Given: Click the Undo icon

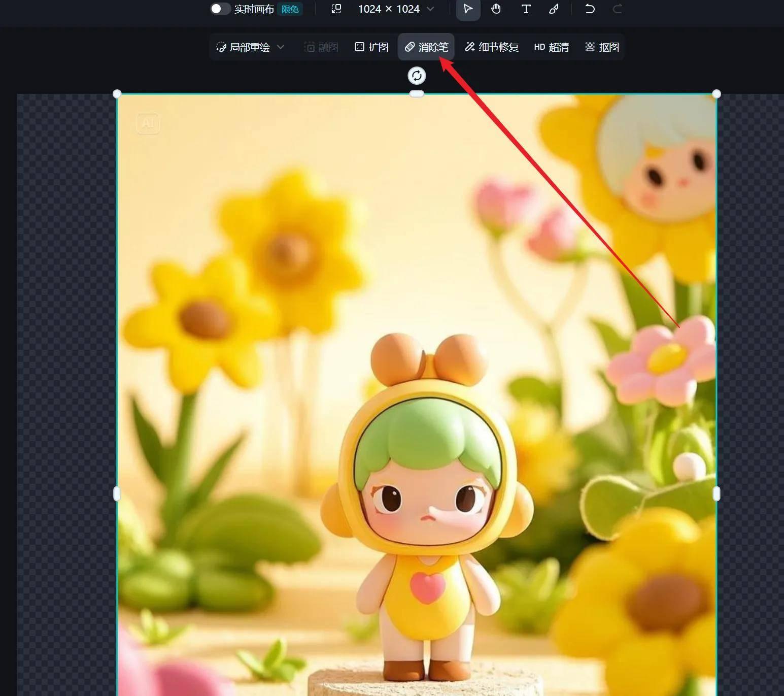Looking at the screenshot, I should (x=590, y=9).
